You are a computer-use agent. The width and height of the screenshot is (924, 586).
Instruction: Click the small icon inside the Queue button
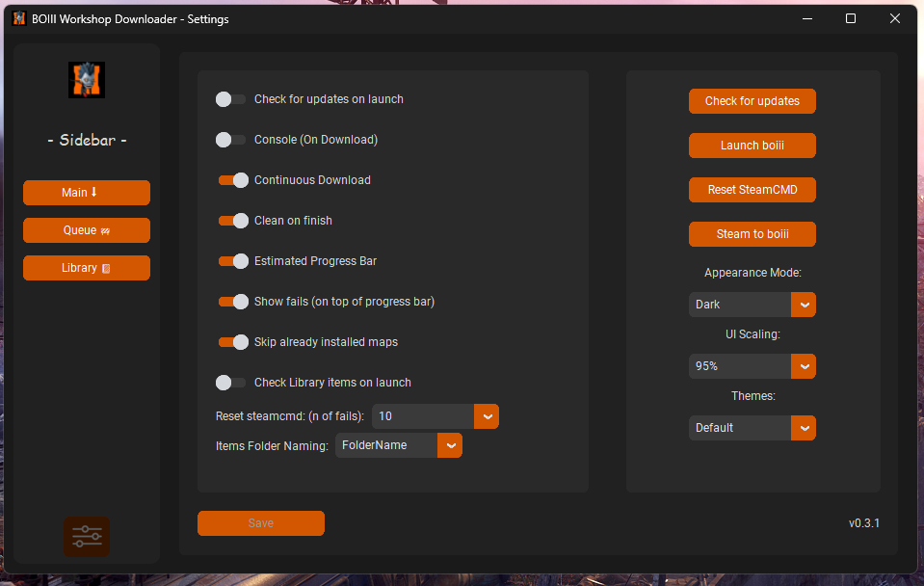coord(105,230)
